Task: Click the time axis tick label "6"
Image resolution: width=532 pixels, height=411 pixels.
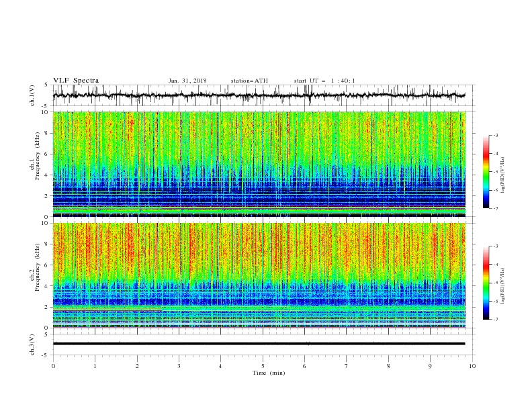Action: (304, 366)
